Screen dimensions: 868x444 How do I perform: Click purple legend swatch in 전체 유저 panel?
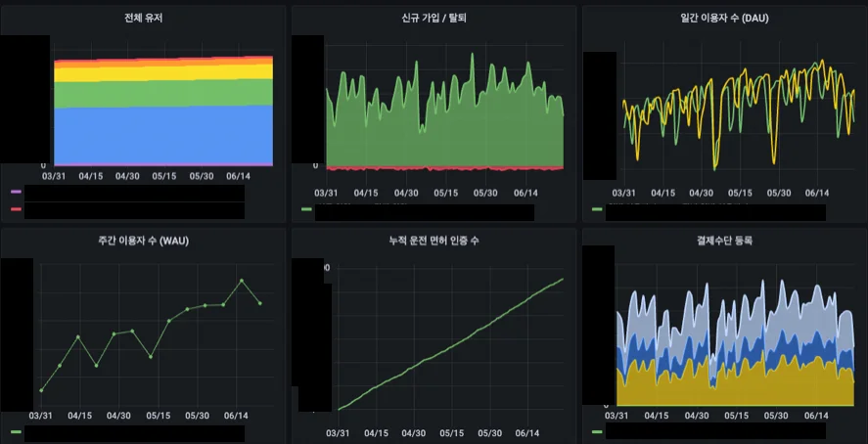pos(16,193)
